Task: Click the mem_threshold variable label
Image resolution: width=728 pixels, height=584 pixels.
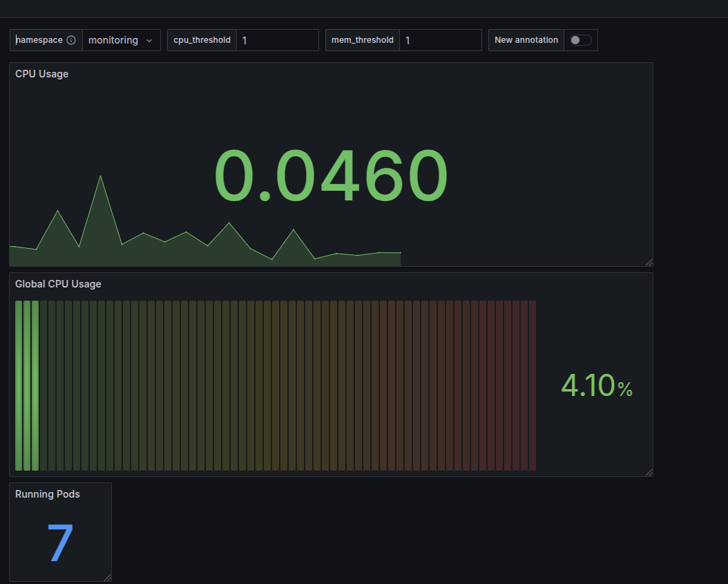Action: coord(363,40)
